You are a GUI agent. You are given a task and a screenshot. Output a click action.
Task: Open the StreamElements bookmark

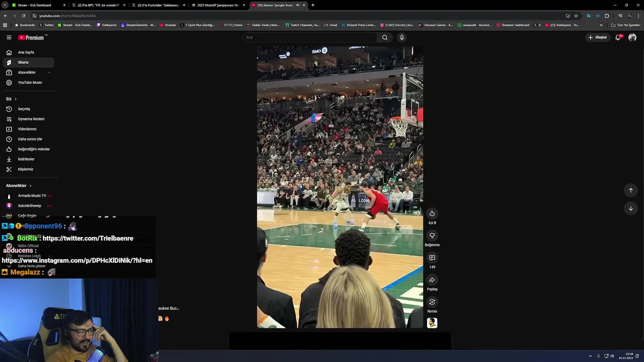(x=138, y=25)
